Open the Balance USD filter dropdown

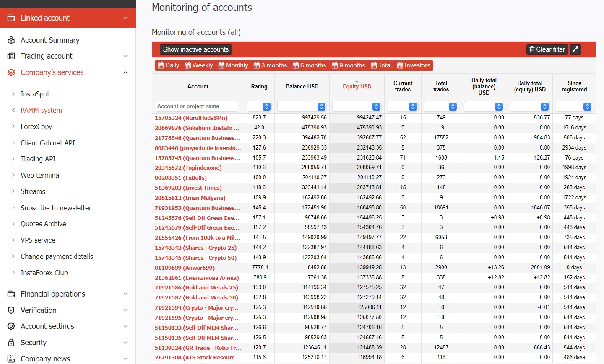(302, 106)
